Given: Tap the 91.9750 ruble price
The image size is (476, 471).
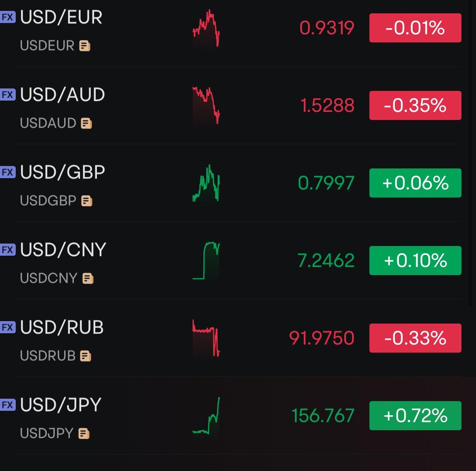Looking at the screenshot, I should pos(322,338).
